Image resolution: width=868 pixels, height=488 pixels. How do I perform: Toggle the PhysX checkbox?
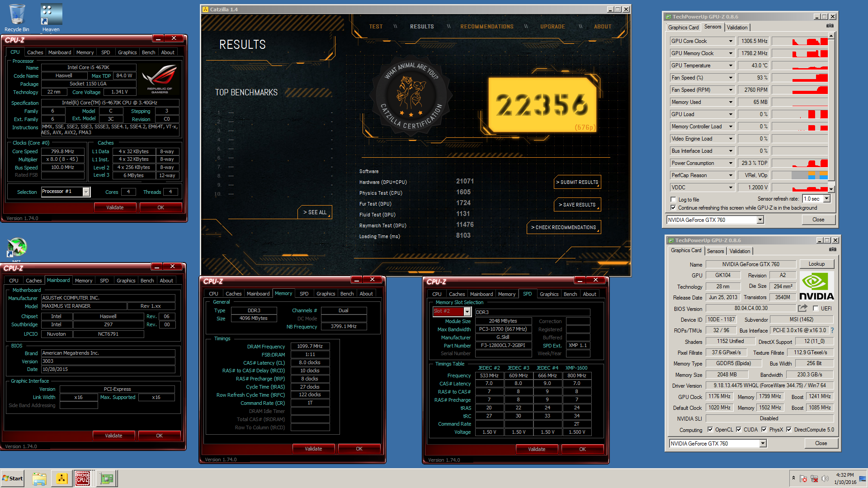click(x=764, y=430)
